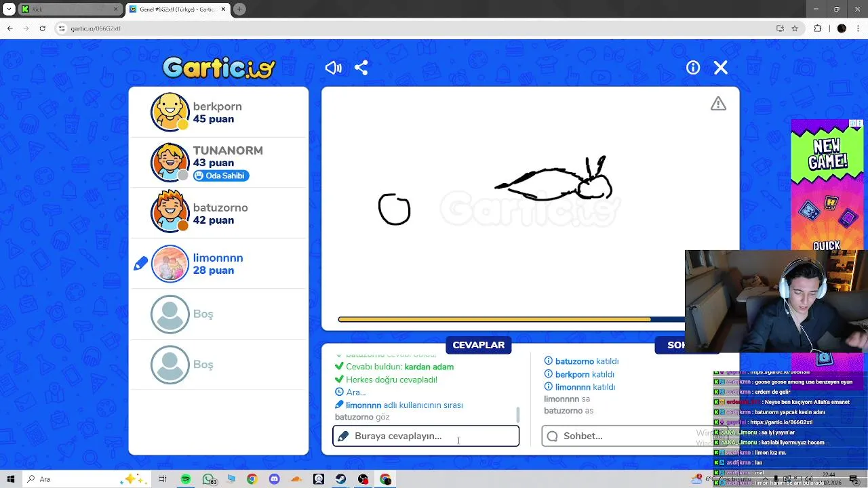Reload the page
The height and width of the screenshot is (488, 868).
[x=42, y=28]
